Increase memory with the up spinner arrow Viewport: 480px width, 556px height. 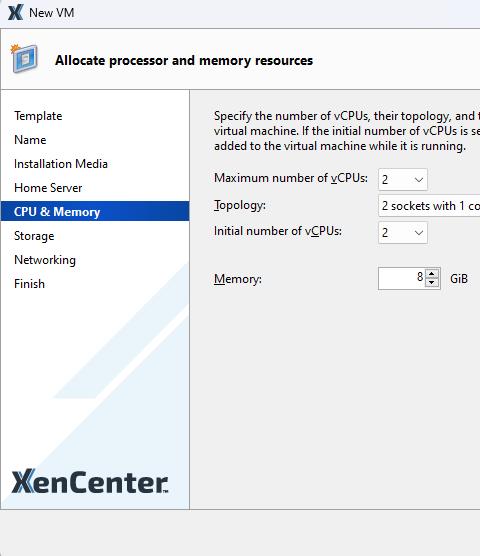[x=432, y=274]
